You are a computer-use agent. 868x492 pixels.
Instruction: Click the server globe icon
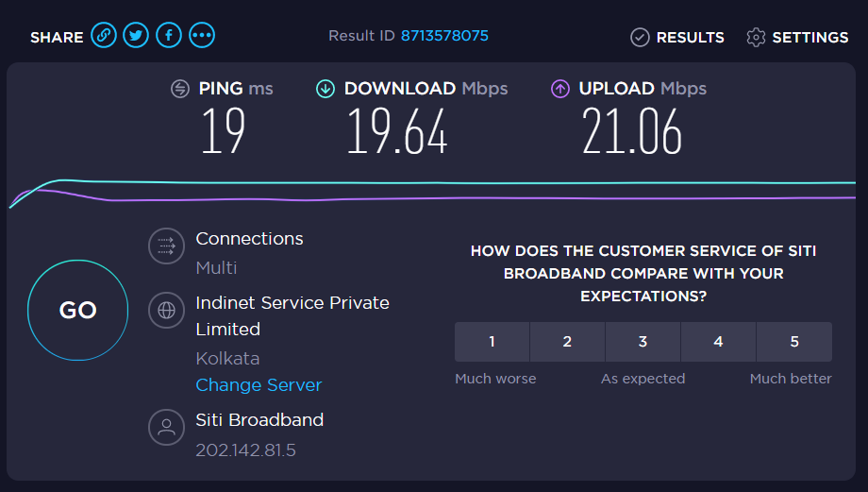166,310
